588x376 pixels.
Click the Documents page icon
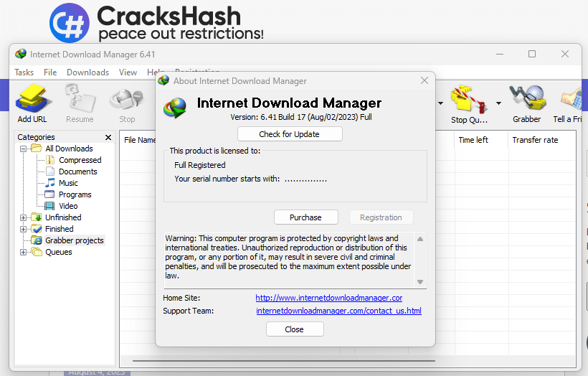(50, 171)
